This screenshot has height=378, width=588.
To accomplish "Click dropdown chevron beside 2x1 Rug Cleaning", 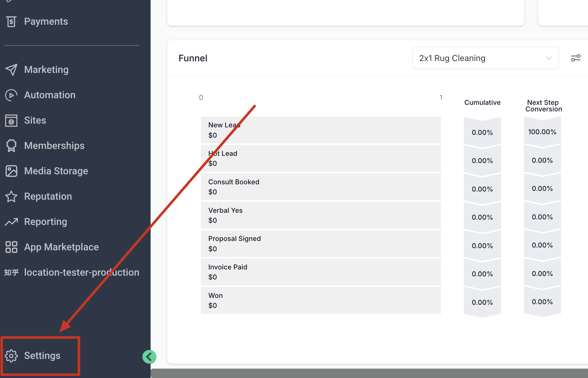I will (x=549, y=58).
